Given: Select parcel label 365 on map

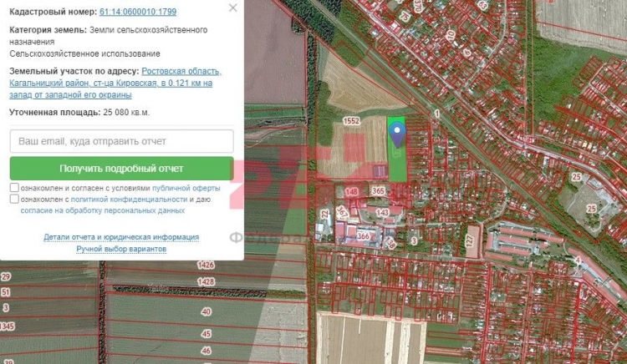Looking at the screenshot, I should click(378, 191).
